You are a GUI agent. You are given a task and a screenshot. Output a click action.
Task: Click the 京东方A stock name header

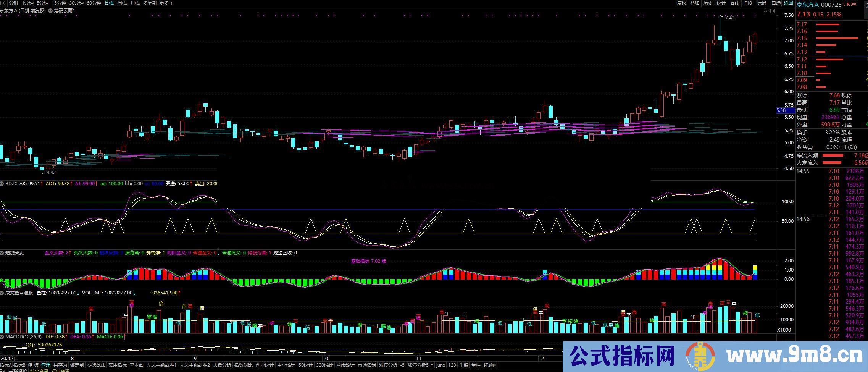[x=807, y=5]
